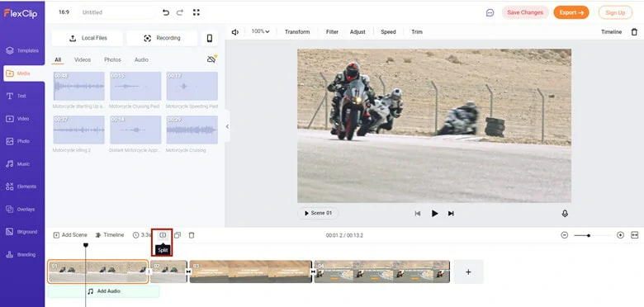
Task: Select Motorcycle Starting Up audio thumbnail
Action: click(79, 86)
